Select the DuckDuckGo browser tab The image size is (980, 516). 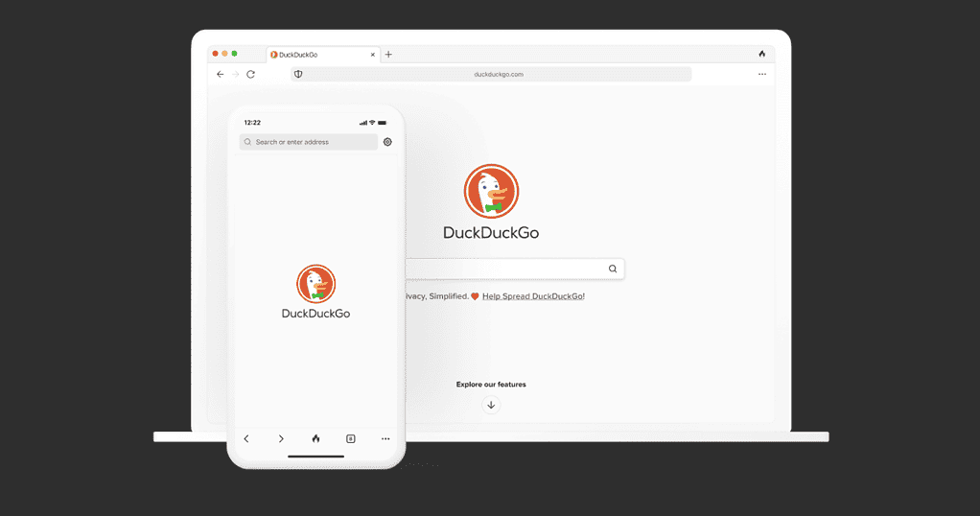[x=323, y=55]
